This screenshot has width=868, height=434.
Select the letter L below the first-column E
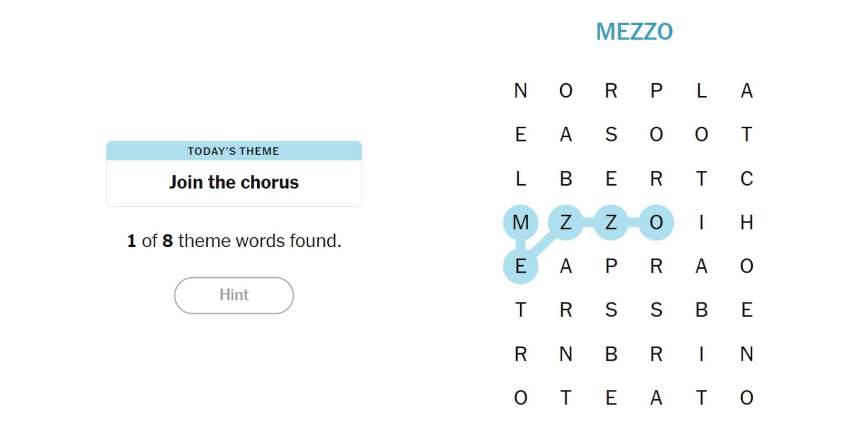[520, 179]
